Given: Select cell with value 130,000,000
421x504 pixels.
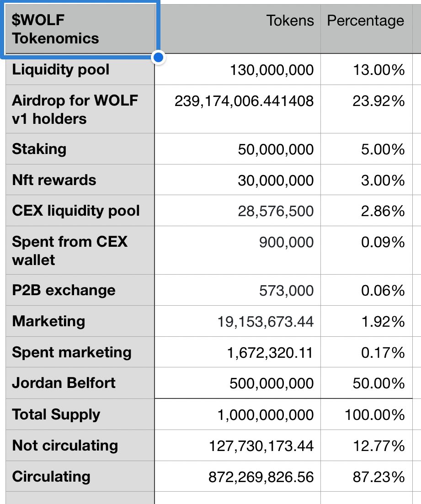Looking at the screenshot, I should (x=237, y=69).
